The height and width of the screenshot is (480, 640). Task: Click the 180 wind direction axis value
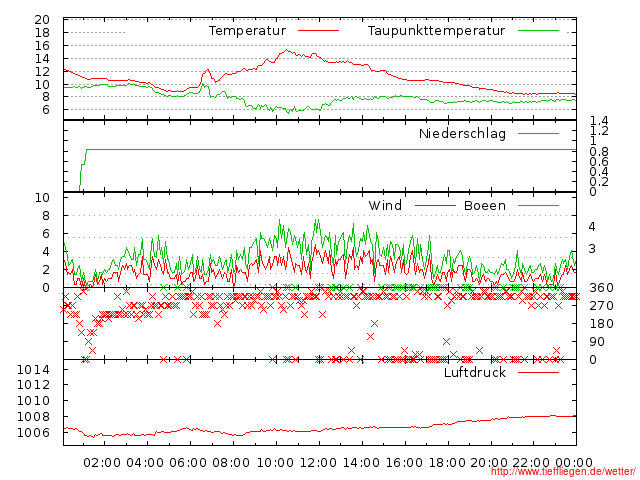(x=601, y=324)
